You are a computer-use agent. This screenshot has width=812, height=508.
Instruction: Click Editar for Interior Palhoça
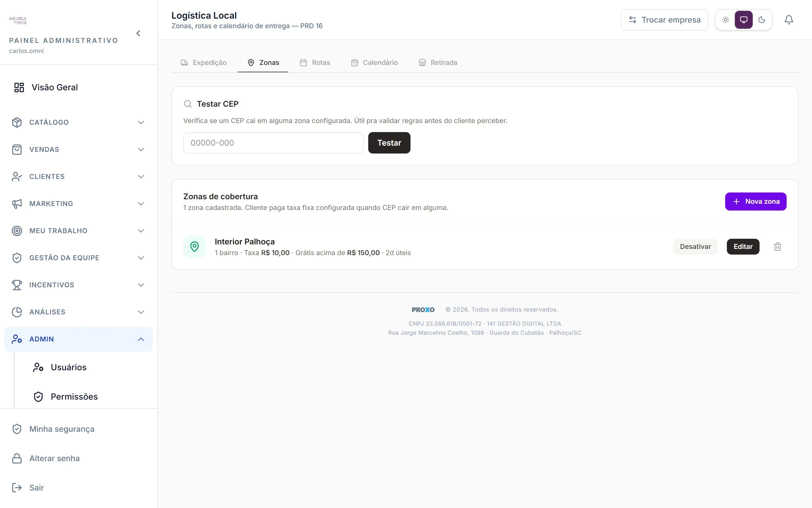pyautogui.click(x=743, y=247)
